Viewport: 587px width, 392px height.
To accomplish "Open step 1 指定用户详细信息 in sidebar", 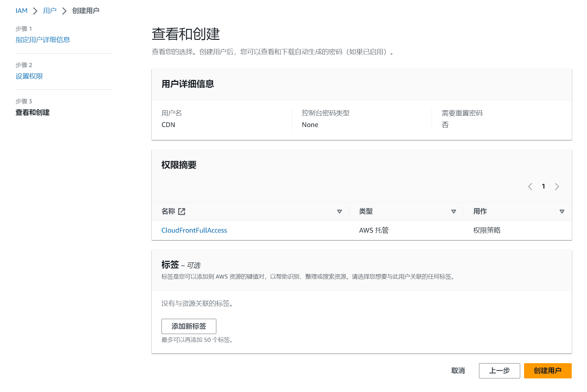I will [42, 40].
